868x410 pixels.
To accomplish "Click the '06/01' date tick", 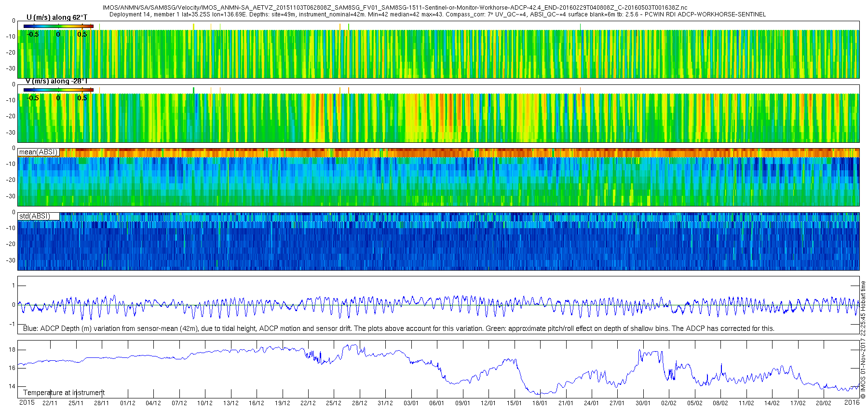I will 437,403.
